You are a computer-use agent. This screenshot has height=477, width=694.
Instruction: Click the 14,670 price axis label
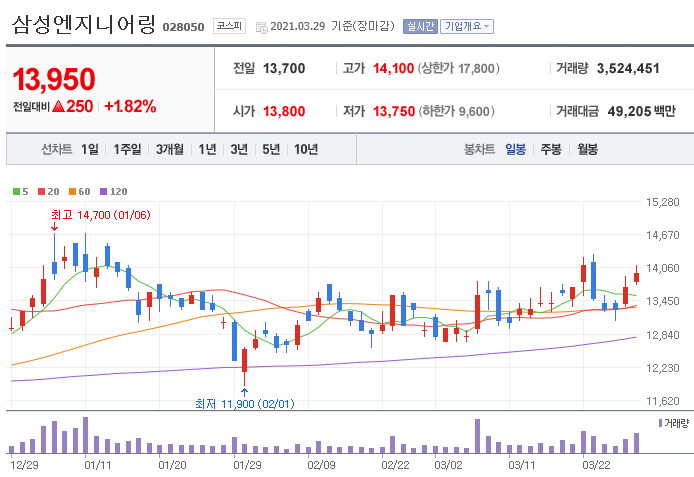663,235
